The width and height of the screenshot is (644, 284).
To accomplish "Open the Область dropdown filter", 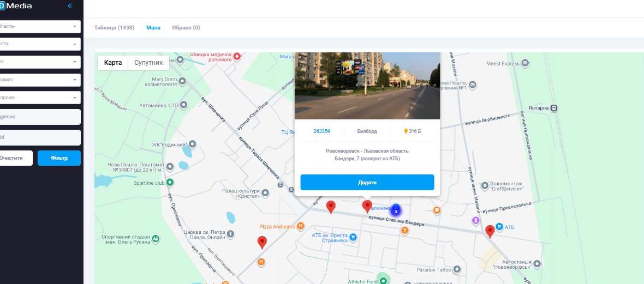I will tap(40, 26).
